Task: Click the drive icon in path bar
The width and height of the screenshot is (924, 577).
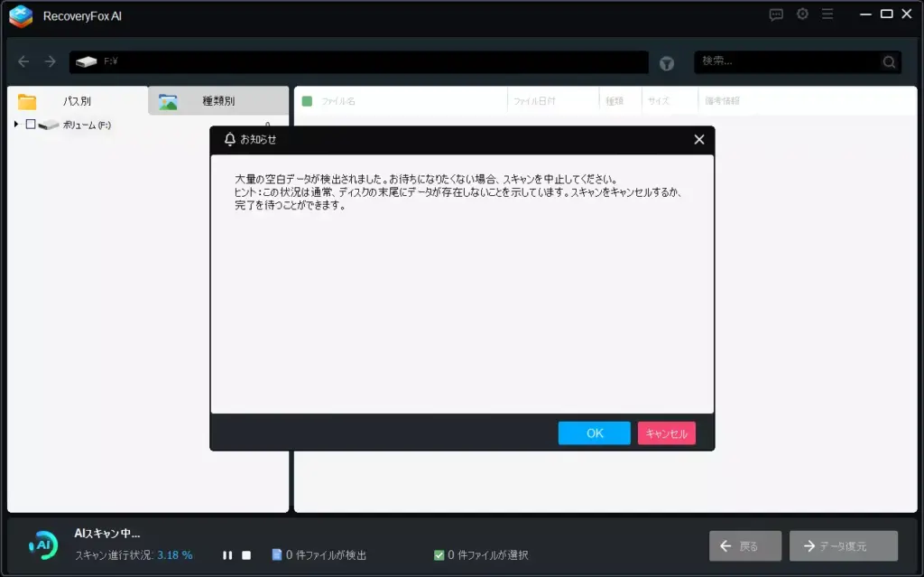Action: [86, 61]
